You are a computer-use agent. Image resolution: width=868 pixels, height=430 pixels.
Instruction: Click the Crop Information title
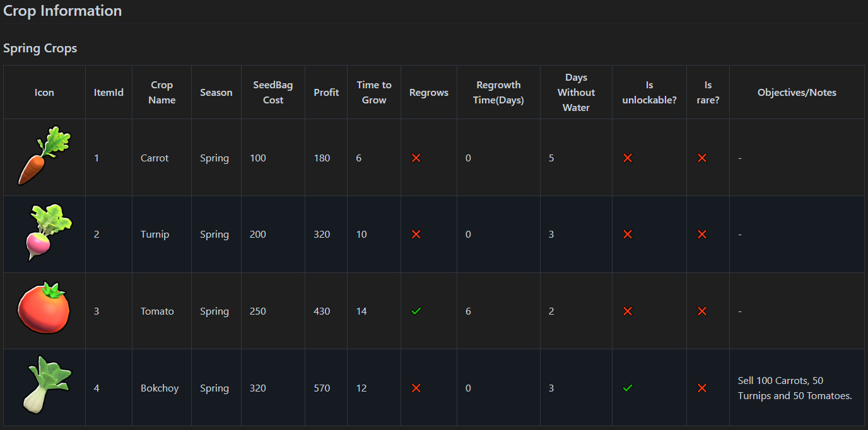click(62, 11)
